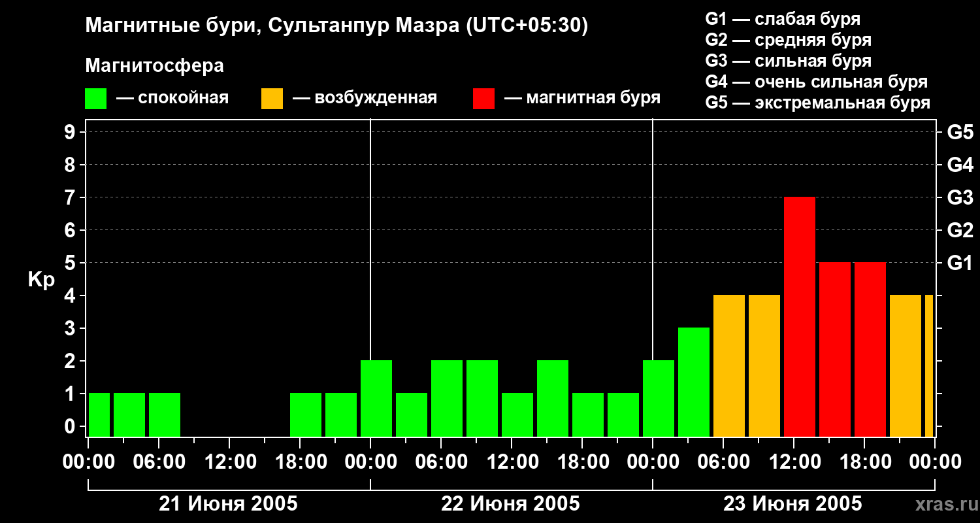The height and width of the screenshot is (523, 980).
Task: Click the 'G3' tick label on right axis
Action: 960,197
